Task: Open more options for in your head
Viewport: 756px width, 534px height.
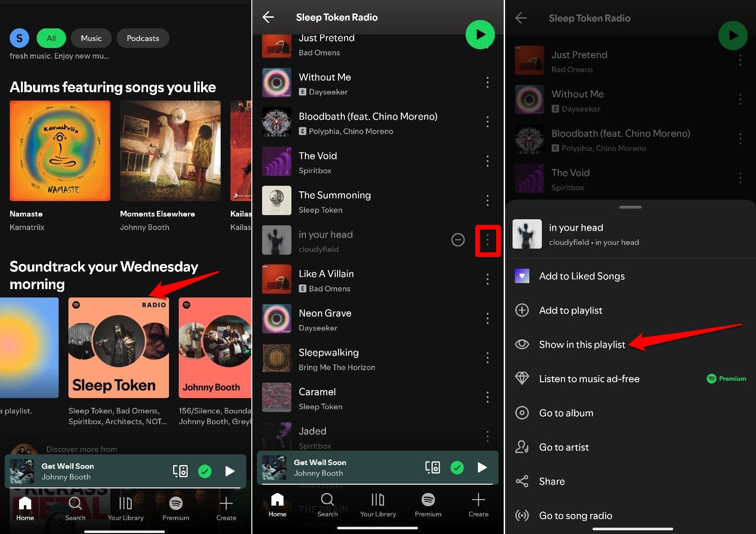Action: pos(487,240)
